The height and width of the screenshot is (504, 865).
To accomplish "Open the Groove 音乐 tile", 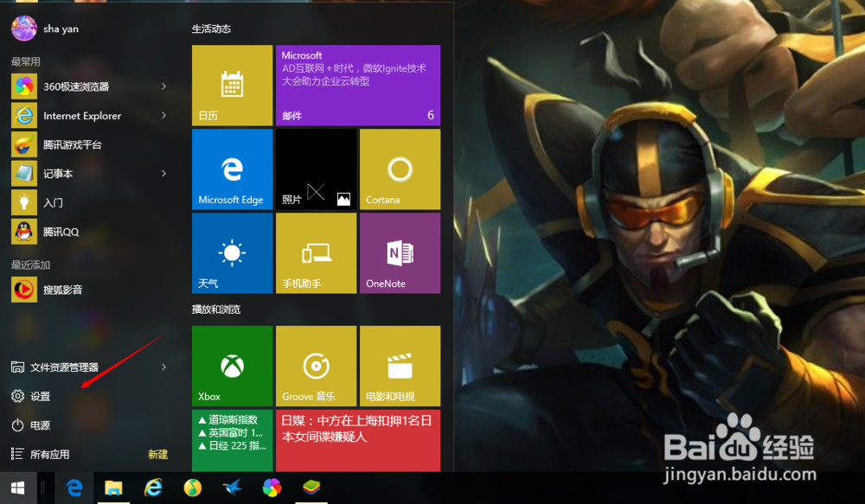I will 316,367.
